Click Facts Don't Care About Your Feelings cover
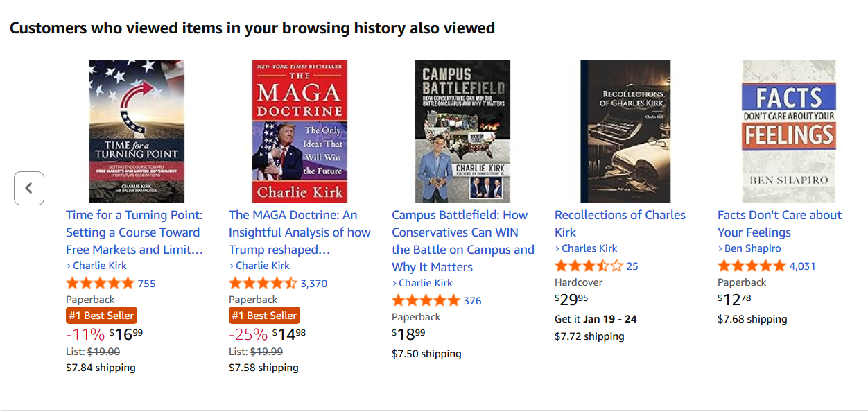Viewport: 868px width, 412px height. click(x=788, y=131)
